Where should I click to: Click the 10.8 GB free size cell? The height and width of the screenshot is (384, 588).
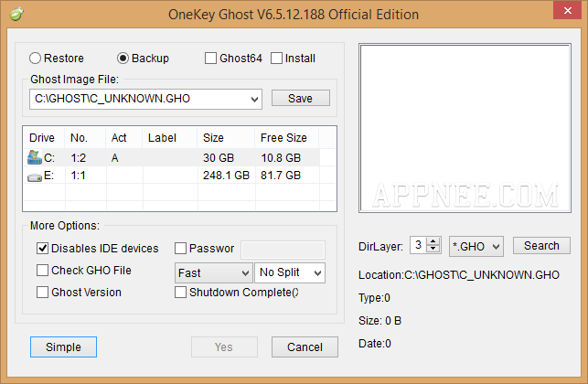tap(281, 158)
